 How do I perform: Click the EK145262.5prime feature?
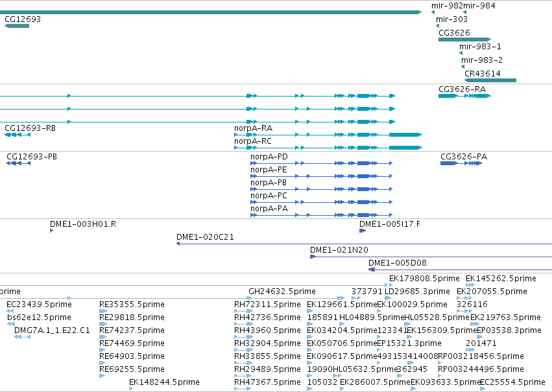point(470,285)
